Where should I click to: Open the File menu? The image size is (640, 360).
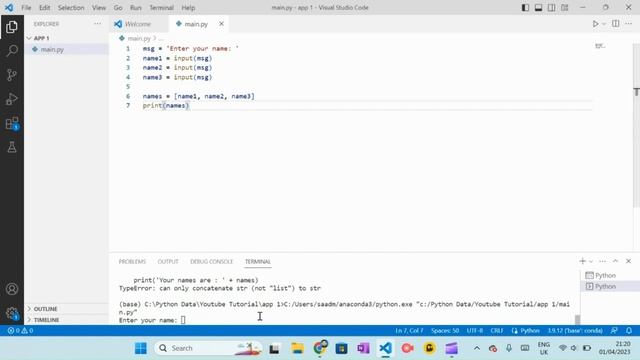tap(26, 8)
